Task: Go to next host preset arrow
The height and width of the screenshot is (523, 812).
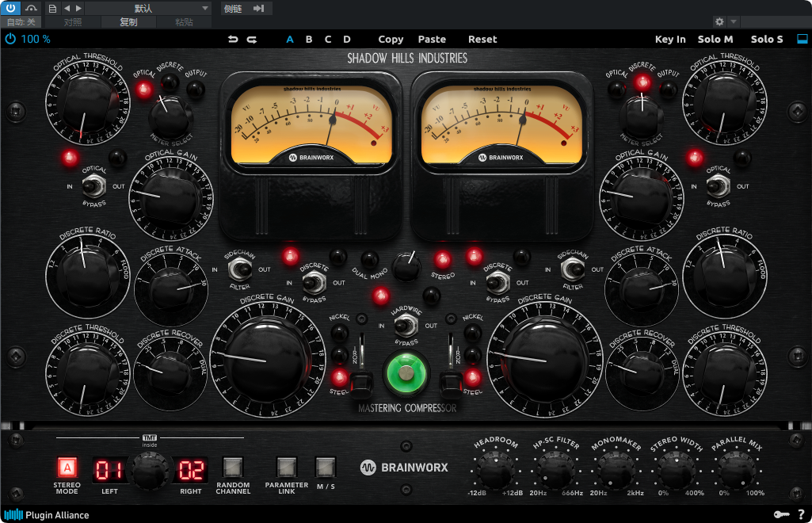Action: 78,8
